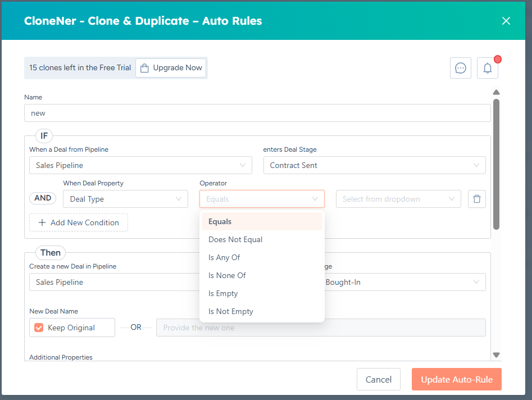Cancel the auto-rule changes
Viewport: 532px width, 400px height.
click(379, 379)
